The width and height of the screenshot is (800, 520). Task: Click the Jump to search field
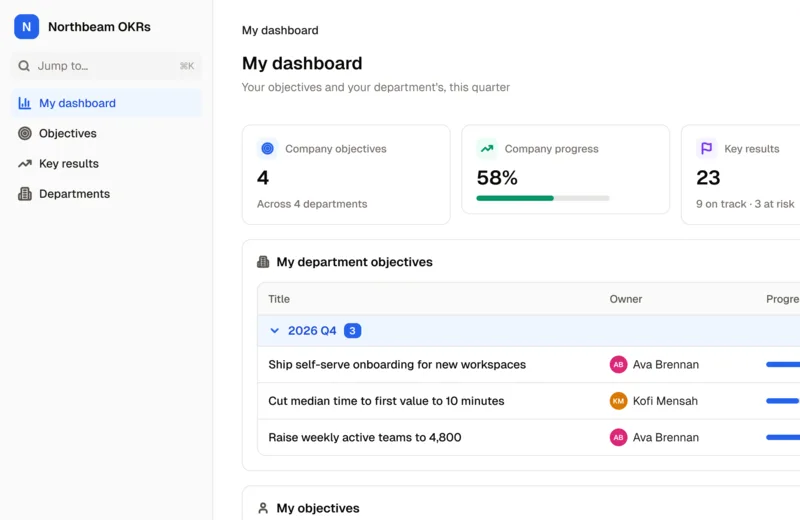(106, 66)
